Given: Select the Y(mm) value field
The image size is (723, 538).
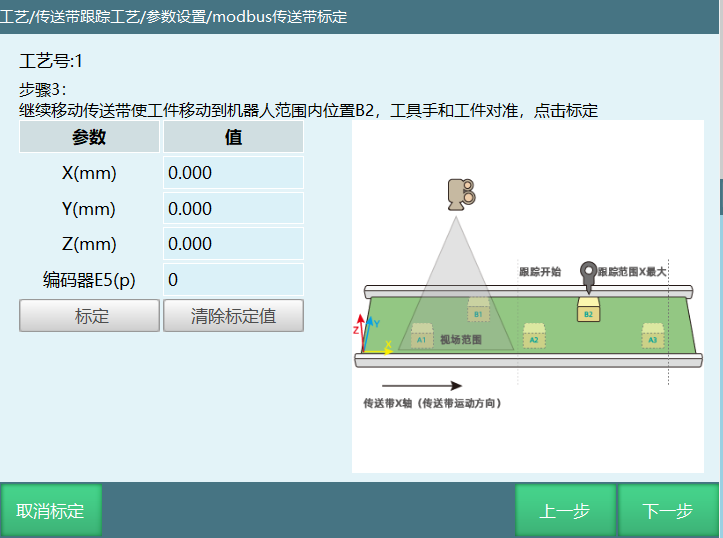Looking at the screenshot, I should coord(233,208).
